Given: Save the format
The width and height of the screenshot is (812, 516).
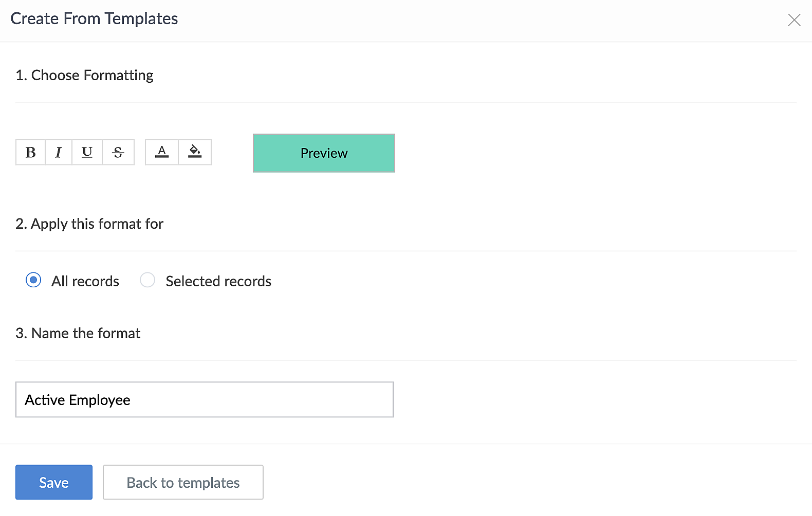Looking at the screenshot, I should click(x=54, y=482).
